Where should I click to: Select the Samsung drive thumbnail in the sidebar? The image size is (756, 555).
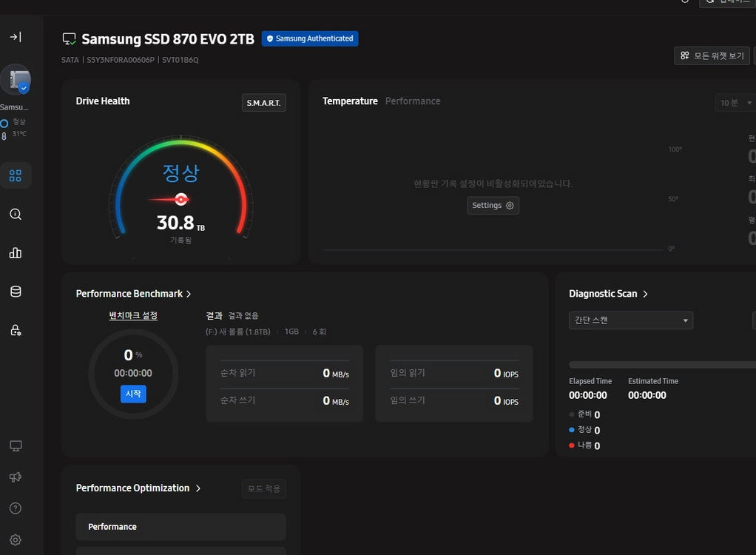click(x=16, y=80)
